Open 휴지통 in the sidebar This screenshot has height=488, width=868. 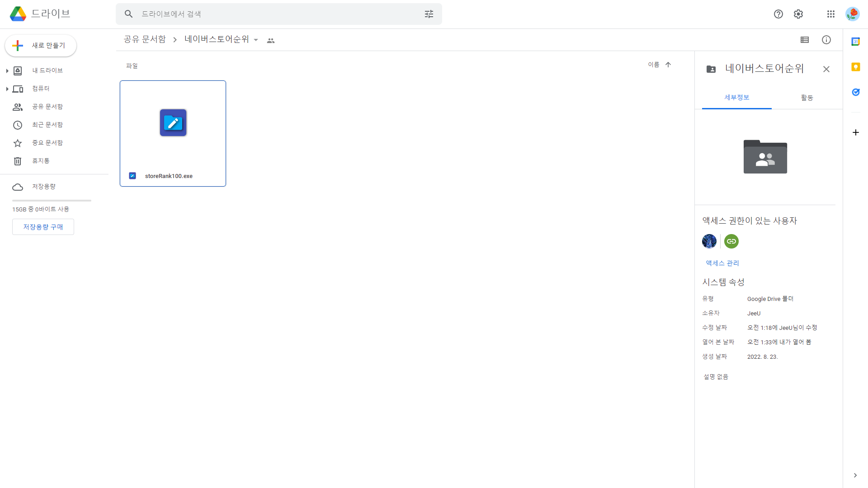click(41, 161)
